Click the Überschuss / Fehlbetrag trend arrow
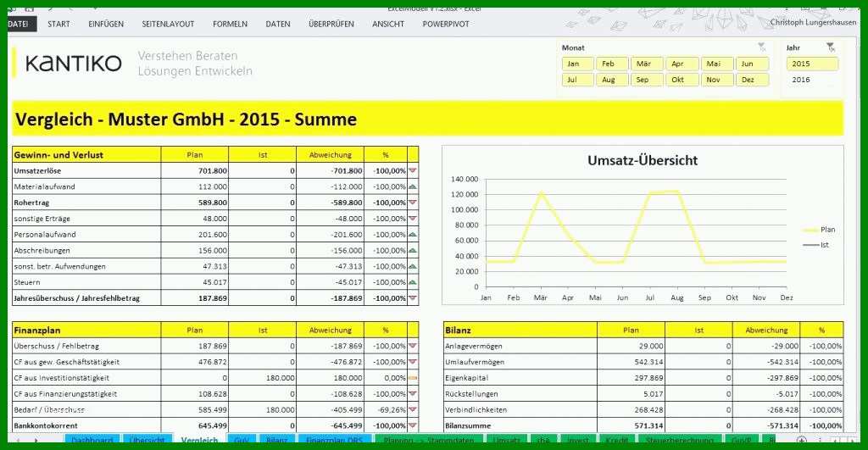The width and height of the screenshot is (868, 450). tap(413, 346)
